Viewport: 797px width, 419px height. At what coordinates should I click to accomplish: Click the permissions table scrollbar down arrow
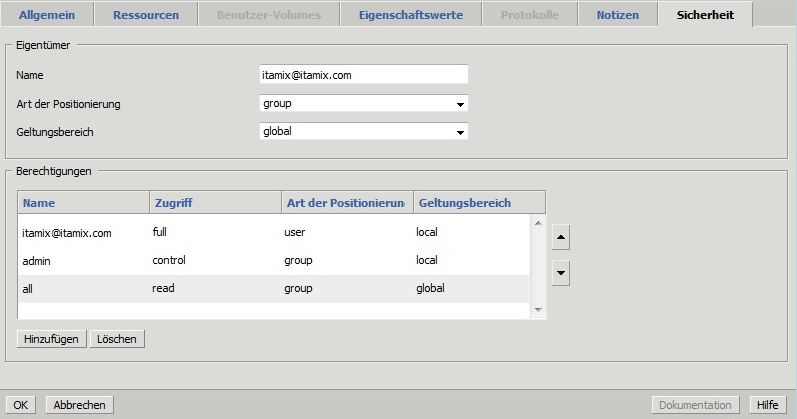coord(538,310)
